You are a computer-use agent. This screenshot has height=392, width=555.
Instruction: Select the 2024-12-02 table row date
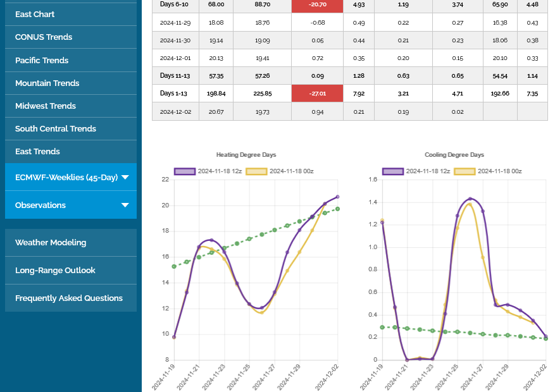pos(175,112)
